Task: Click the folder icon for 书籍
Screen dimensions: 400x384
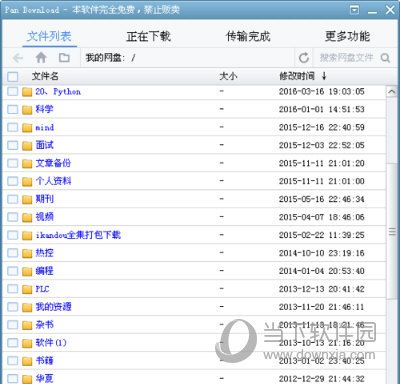Action: pyautogui.click(x=27, y=362)
